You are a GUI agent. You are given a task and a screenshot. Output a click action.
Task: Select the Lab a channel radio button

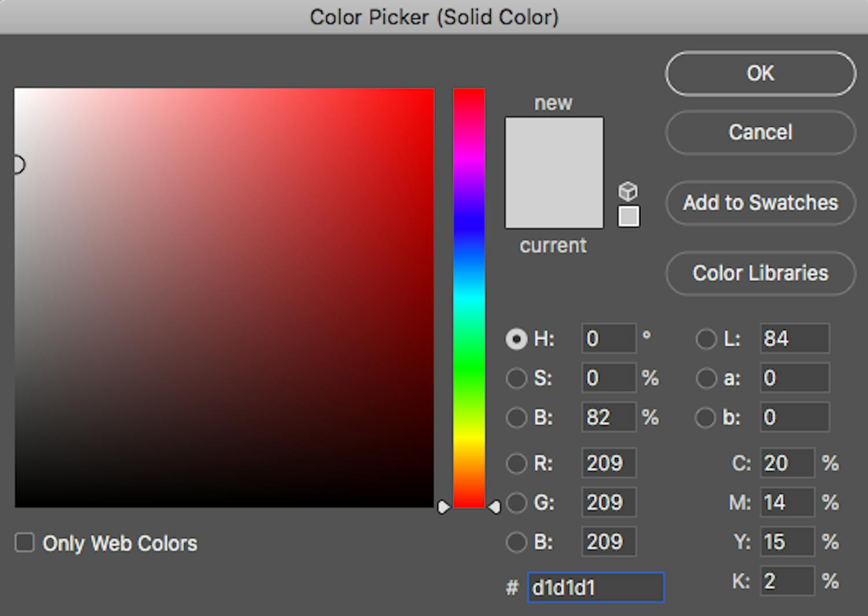click(x=706, y=378)
